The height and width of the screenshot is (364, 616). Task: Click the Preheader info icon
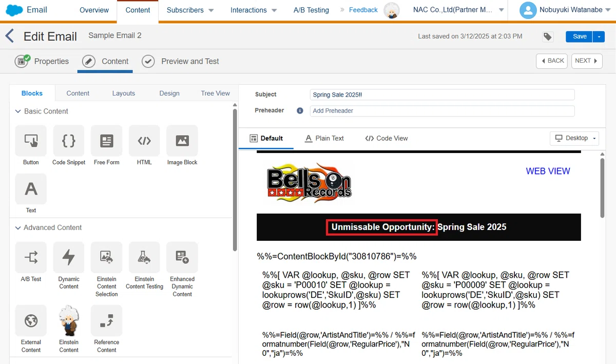click(300, 110)
